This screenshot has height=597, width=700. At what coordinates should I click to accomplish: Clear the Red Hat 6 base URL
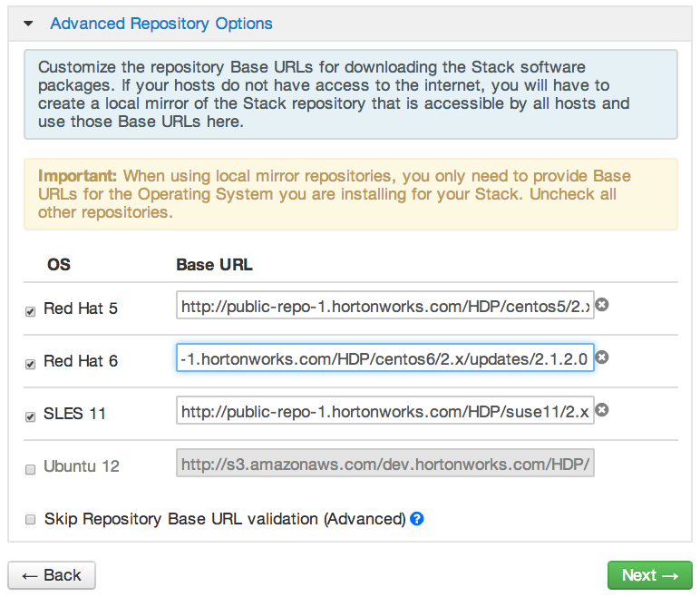point(601,357)
